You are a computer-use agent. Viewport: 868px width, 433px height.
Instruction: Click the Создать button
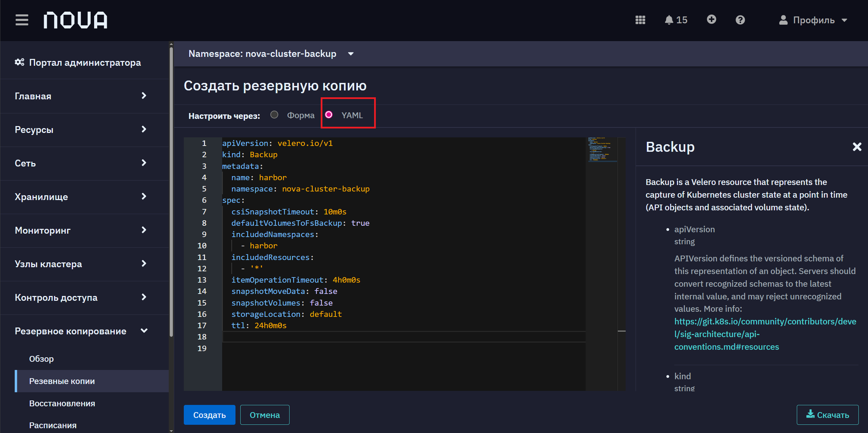(209, 415)
